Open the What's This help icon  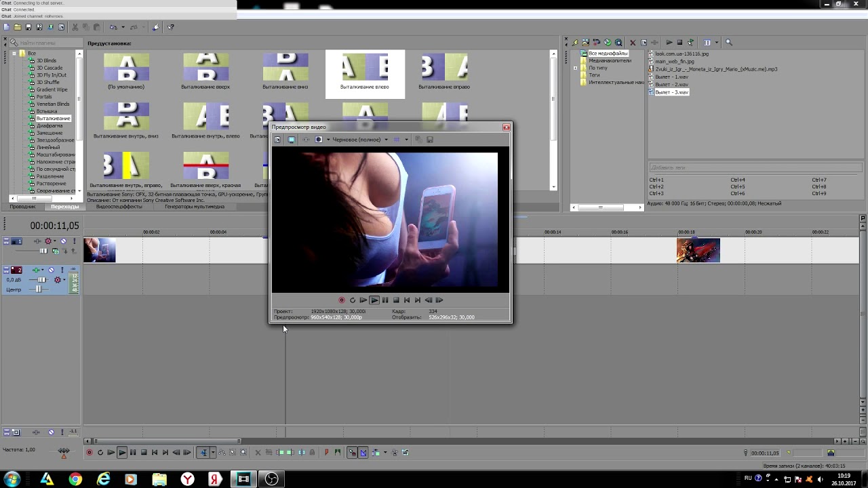pos(170,27)
